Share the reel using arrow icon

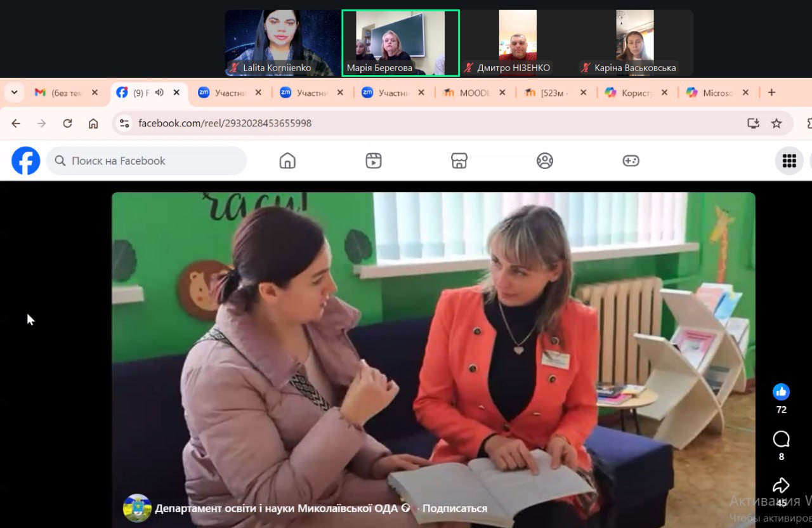point(781,485)
